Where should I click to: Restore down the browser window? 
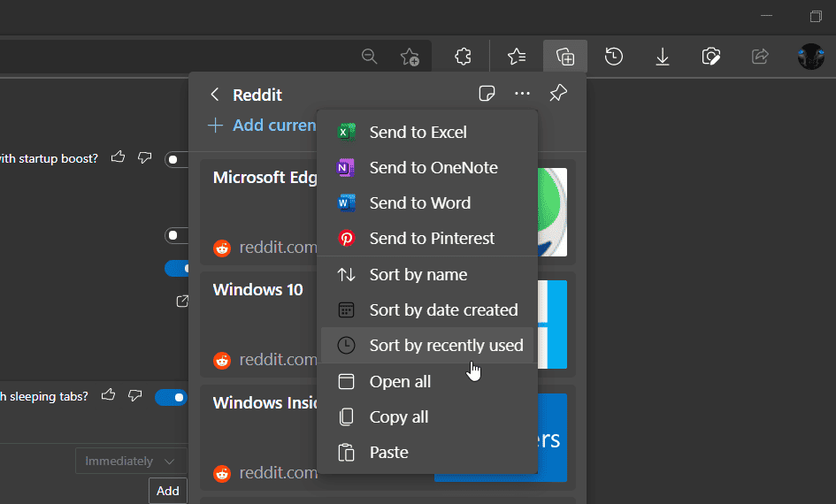point(816,16)
